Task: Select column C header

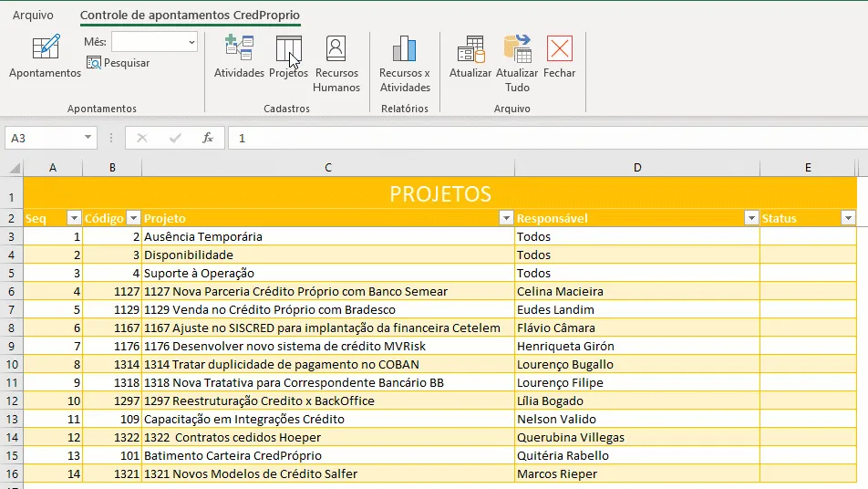Action: pos(328,168)
